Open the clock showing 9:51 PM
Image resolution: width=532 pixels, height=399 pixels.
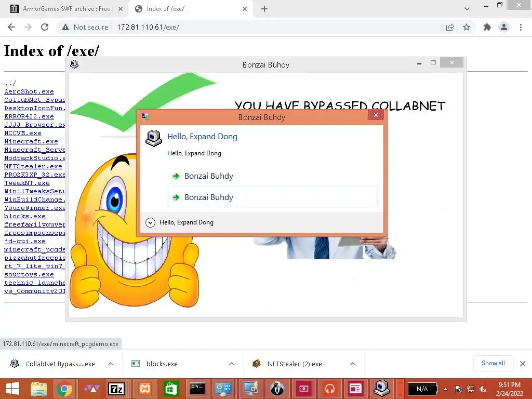click(510, 389)
